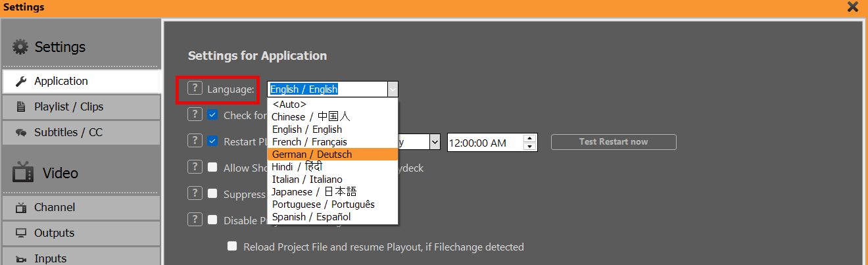This screenshot has width=868, height=265.
Task: Open Application settings with wrench icon
Action: pos(81,81)
